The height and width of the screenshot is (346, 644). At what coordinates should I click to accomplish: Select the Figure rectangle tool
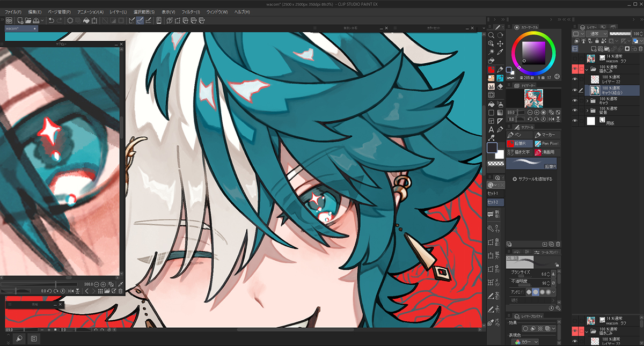[491, 112]
